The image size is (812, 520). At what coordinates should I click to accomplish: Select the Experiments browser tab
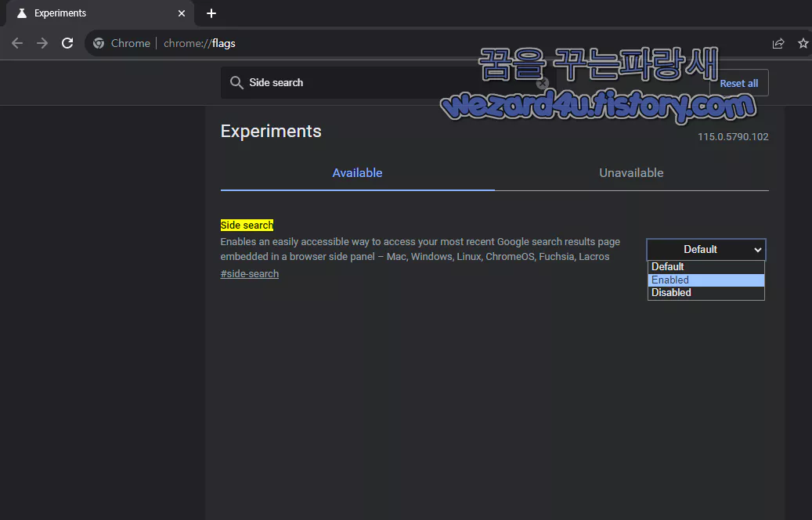(100, 13)
